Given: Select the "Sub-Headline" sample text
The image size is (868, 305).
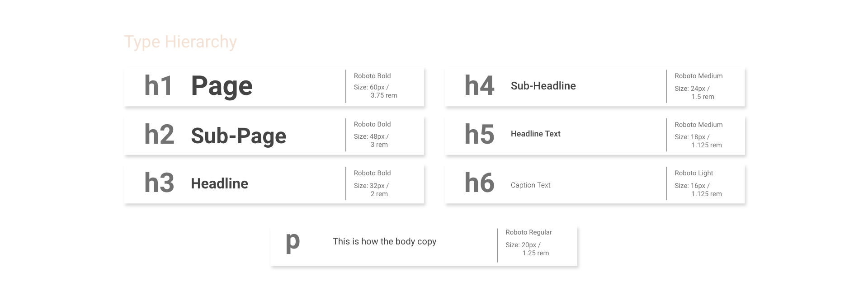Looking at the screenshot, I should click(543, 86).
